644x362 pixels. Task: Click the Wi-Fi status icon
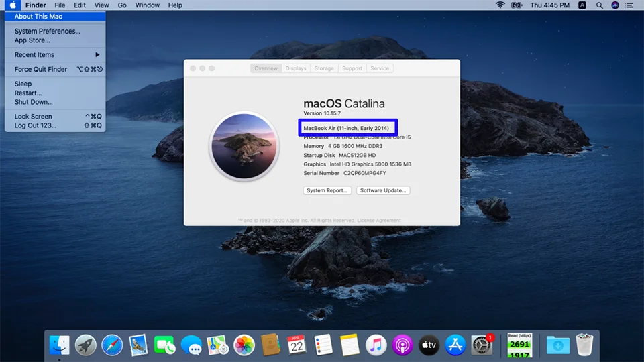coord(500,5)
